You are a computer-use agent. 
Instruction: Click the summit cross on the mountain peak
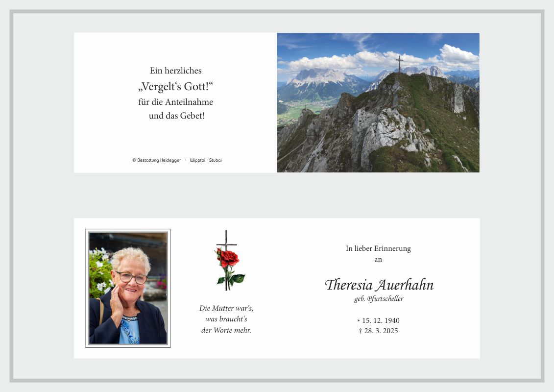click(400, 64)
